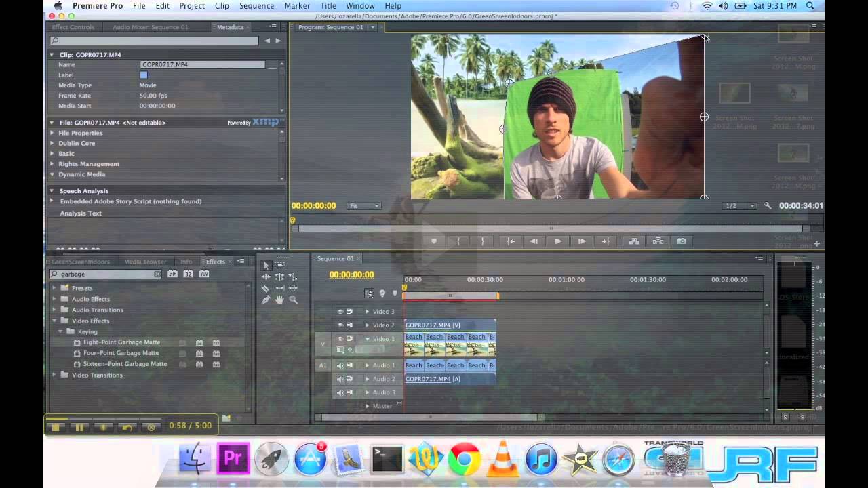Viewport: 868px width, 488px height.
Task: Click the Lift button in Program monitor
Action: tap(633, 241)
